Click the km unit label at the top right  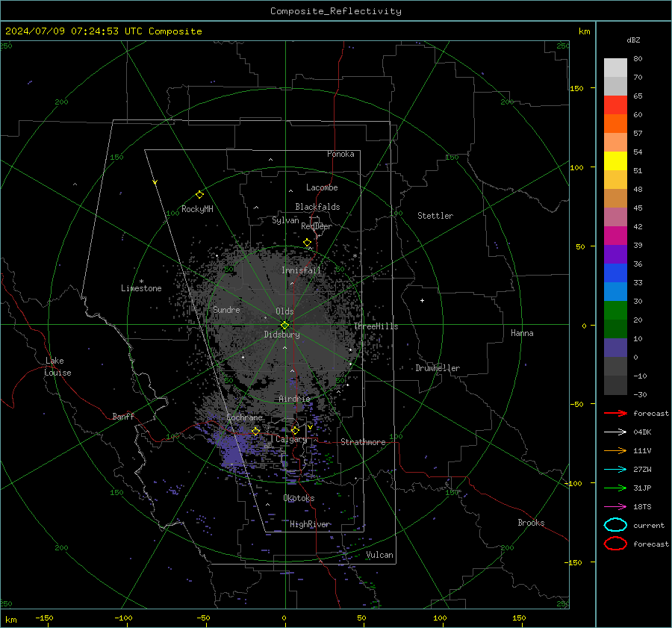point(584,31)
